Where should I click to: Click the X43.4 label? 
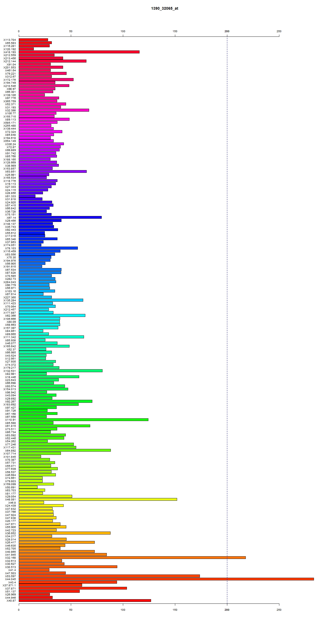(x=12, y=583)
